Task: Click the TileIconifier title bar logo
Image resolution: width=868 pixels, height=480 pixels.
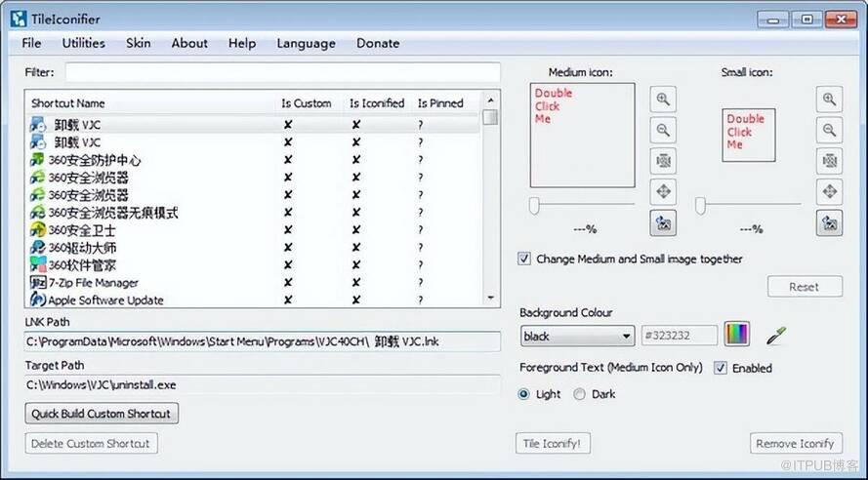Action: pos(19,19)
